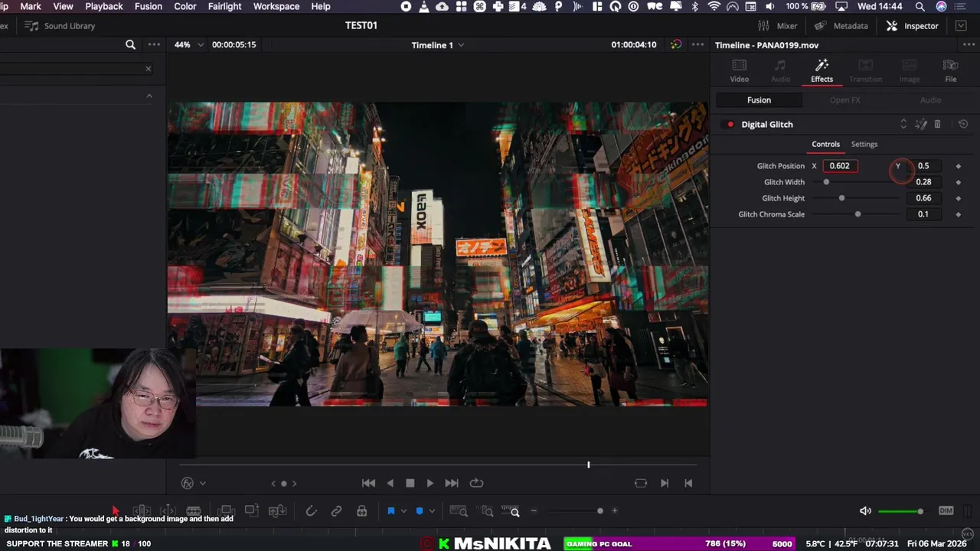Image resolution: width=980 pixels, height=551 pixels.
Task: Add a blue marker
Action: 420,511
